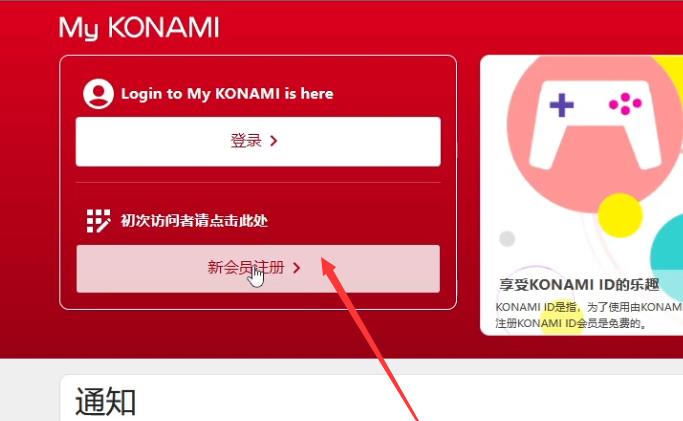Click the game controller illustration

[x=596, y=125]
